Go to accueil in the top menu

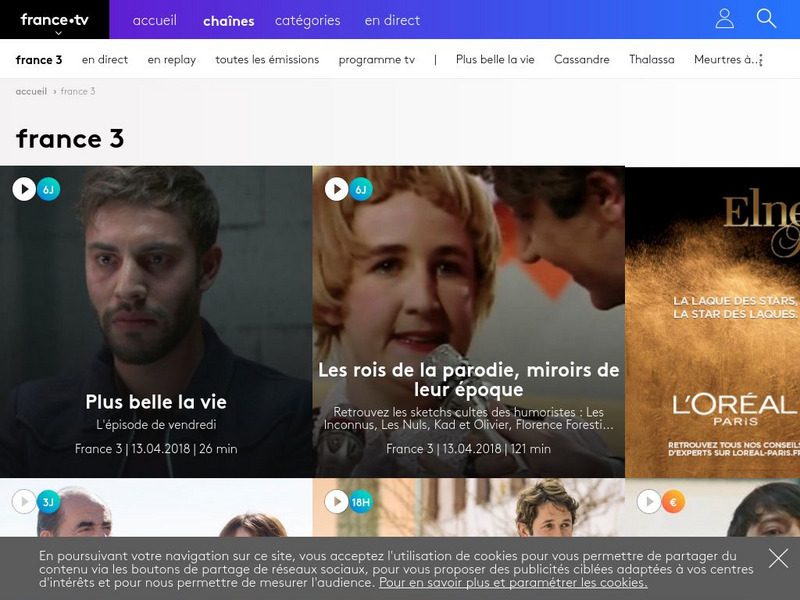[155, 20]
